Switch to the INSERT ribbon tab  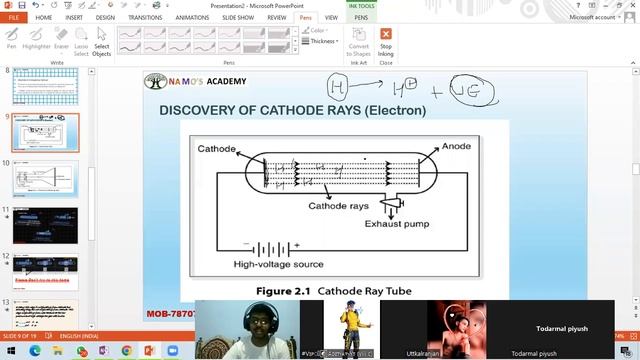(x=74, y=18)
